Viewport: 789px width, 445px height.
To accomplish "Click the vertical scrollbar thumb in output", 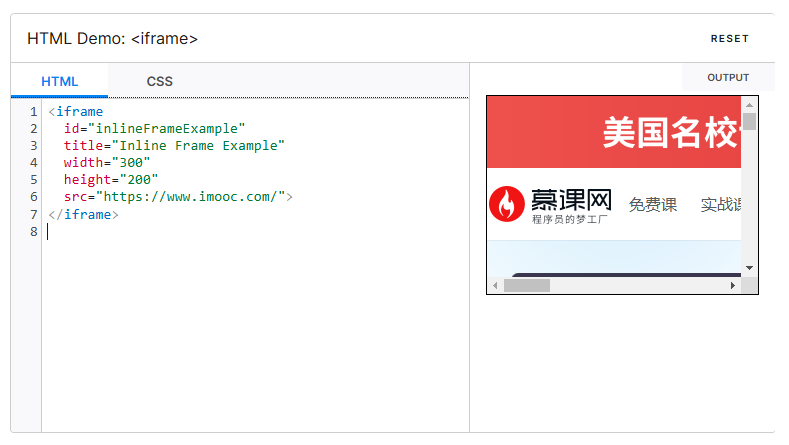I will [x=749, y=122].
